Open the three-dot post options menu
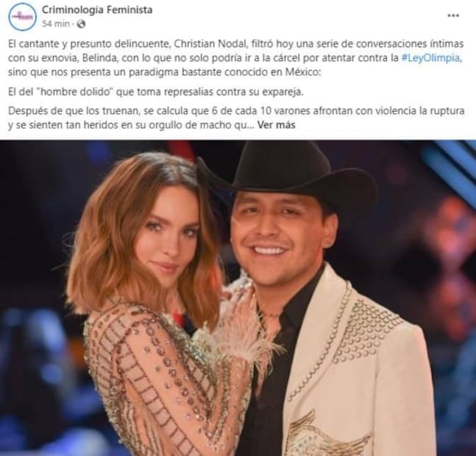Screen dimensions: 476x456 [x=453, y=15]
